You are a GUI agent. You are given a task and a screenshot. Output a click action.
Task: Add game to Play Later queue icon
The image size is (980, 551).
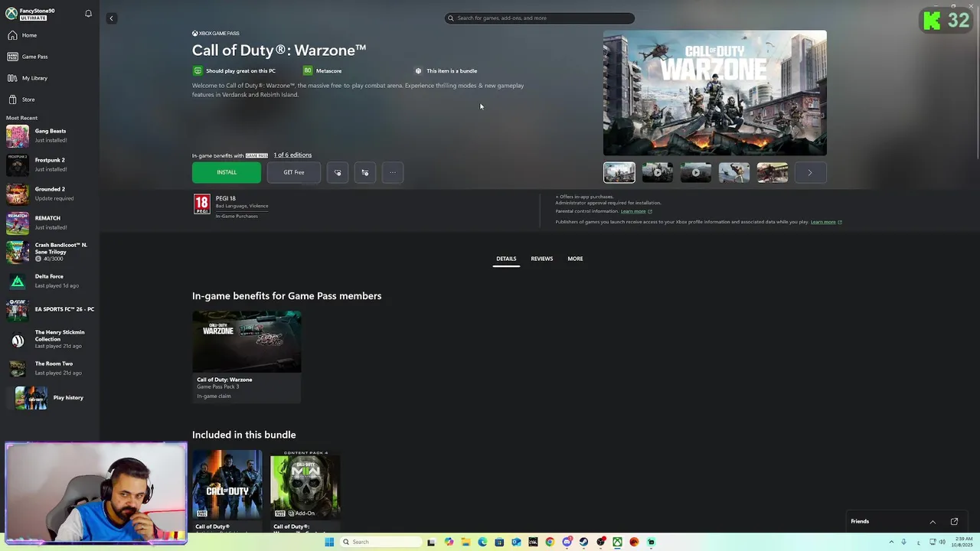pyautogui.click(x=365, y=172)
